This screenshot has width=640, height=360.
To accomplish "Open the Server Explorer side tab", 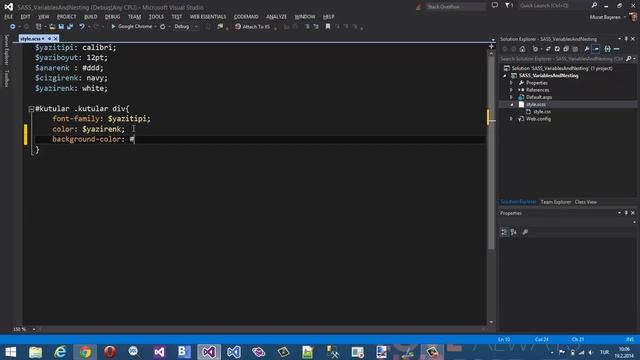I will (x=6, y=50).
